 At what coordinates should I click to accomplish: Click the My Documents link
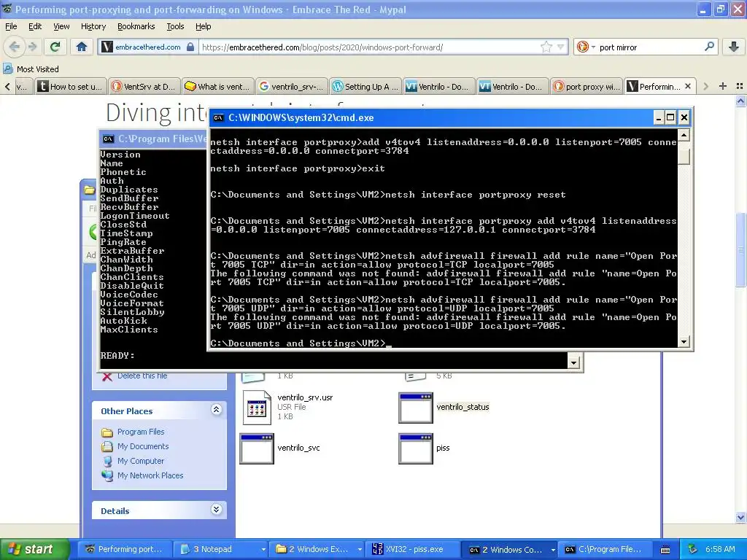pos(143,446)
